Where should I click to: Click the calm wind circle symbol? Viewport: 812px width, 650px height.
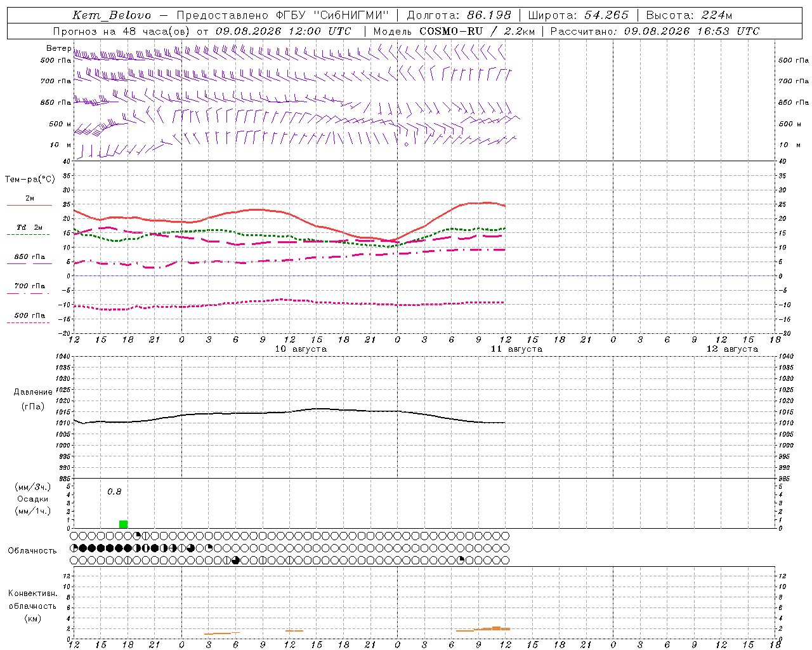(407, 144)
